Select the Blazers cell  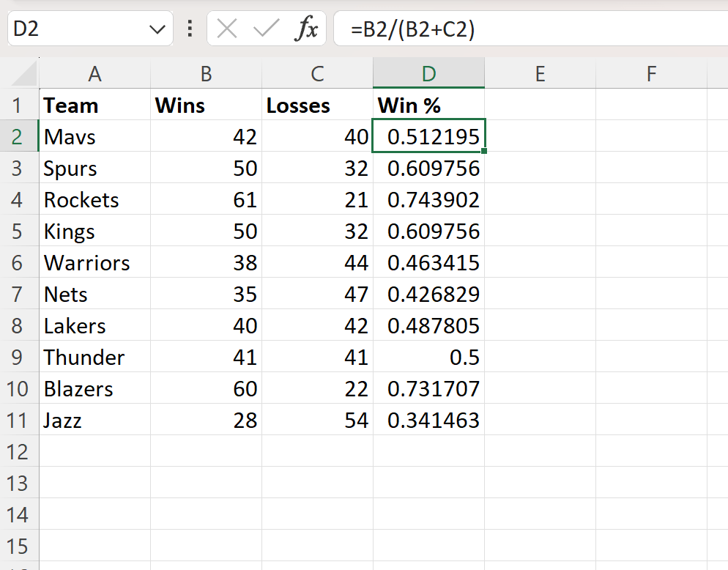click(x=94, y=388)
